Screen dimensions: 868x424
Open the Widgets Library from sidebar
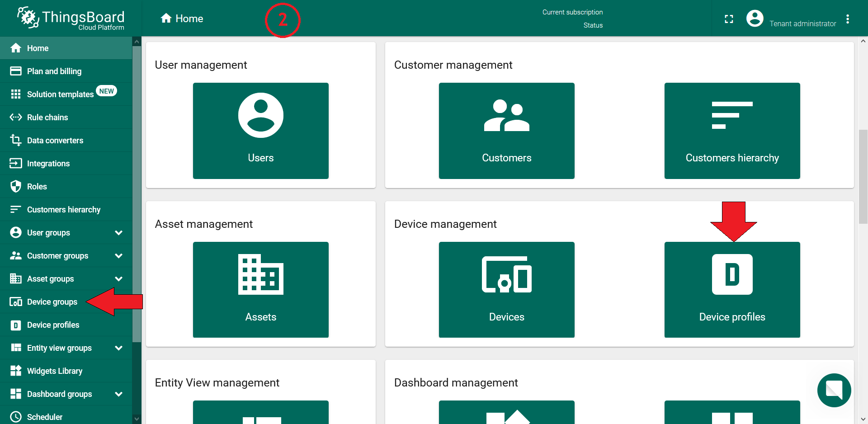(54, 371)
